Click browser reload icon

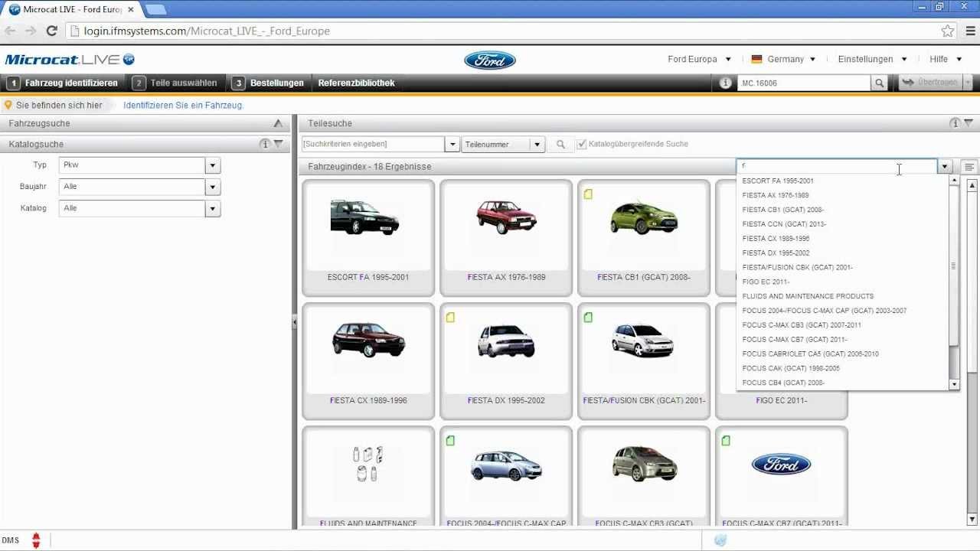point(52,31)
